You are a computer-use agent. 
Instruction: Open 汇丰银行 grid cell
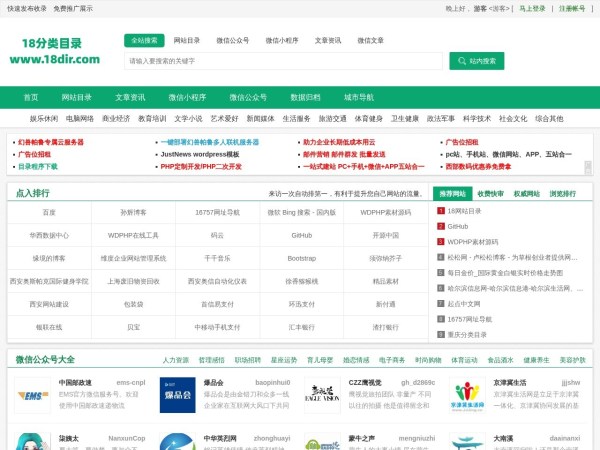tap(302, 327)
